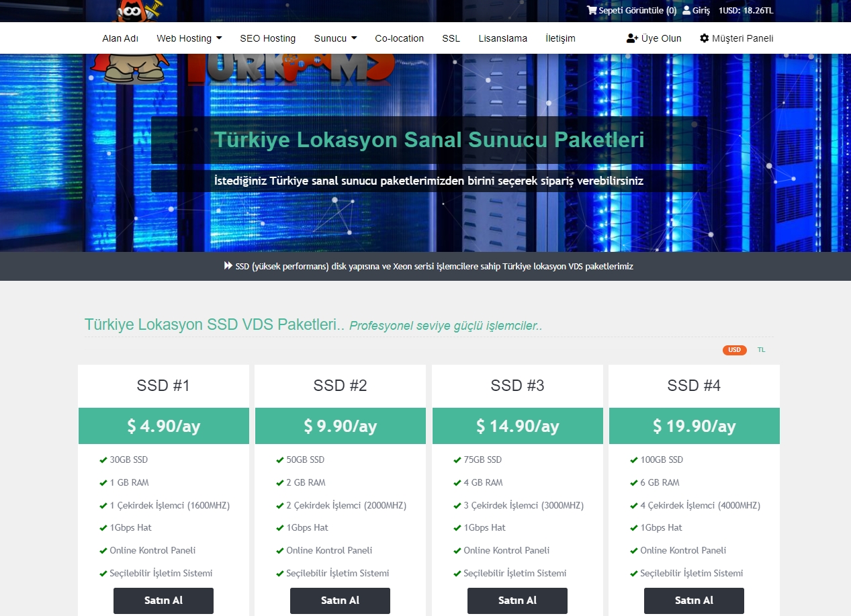Click 2 Çekirdek İşlemci (2000MHZ) text
Image resolution: width=851 pixels, height=616 pixels.
[347, 505]
